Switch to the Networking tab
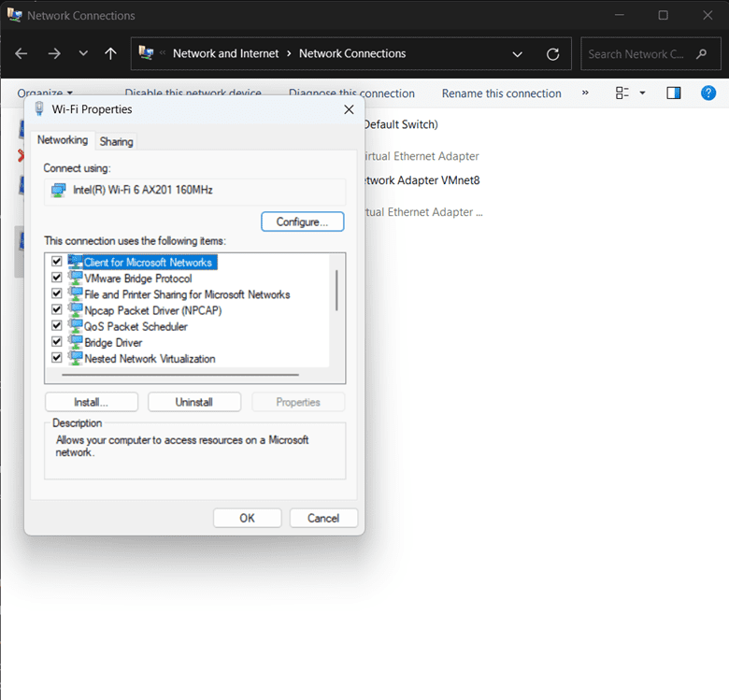Screen dimensions: 729x700 coord(63,140)
